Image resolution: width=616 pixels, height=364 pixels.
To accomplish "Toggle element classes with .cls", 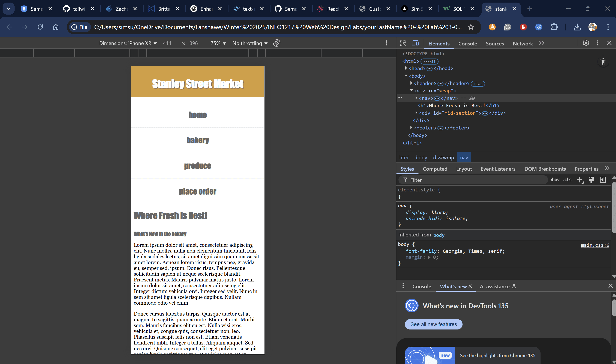I will 567,180.
